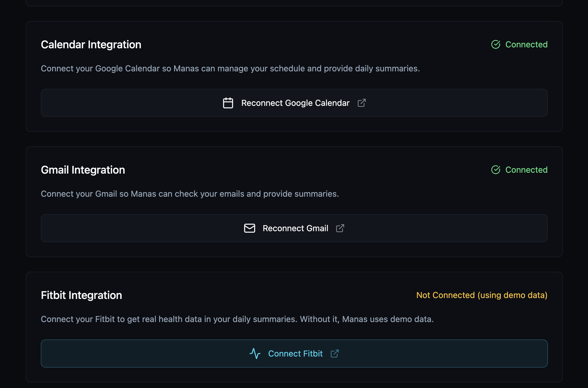Click the Gmail Integration Connected status text
Viewport: 588px width, 388px height.
526,170
